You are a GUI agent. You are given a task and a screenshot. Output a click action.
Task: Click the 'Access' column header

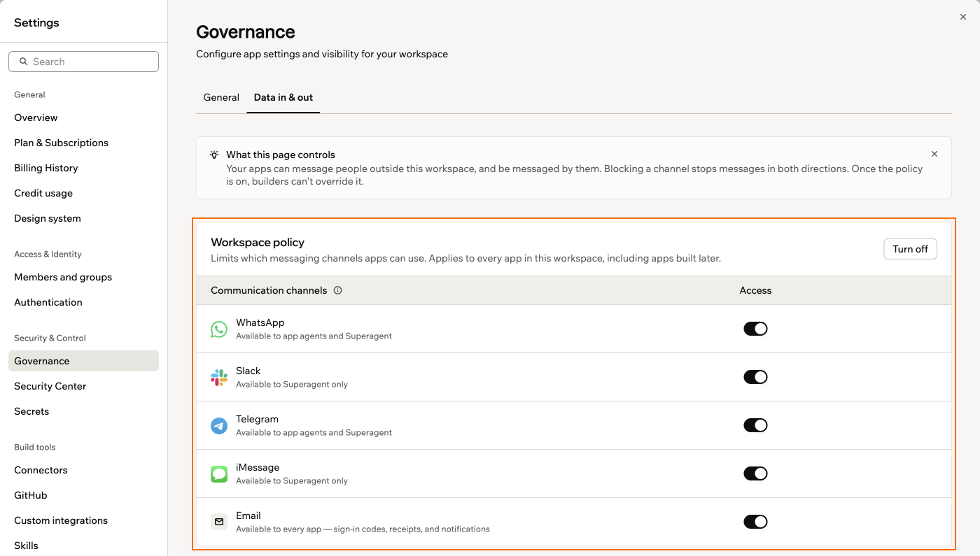click(x=755, y=290)
